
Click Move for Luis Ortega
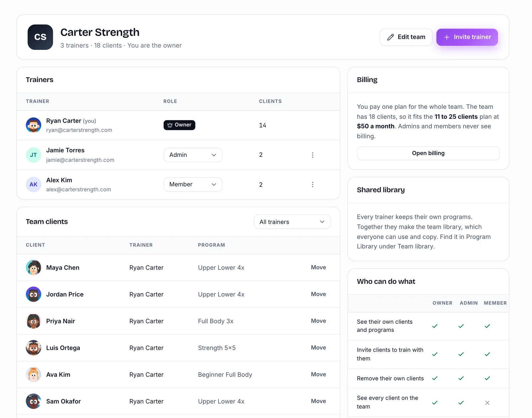tap(319, 348)
